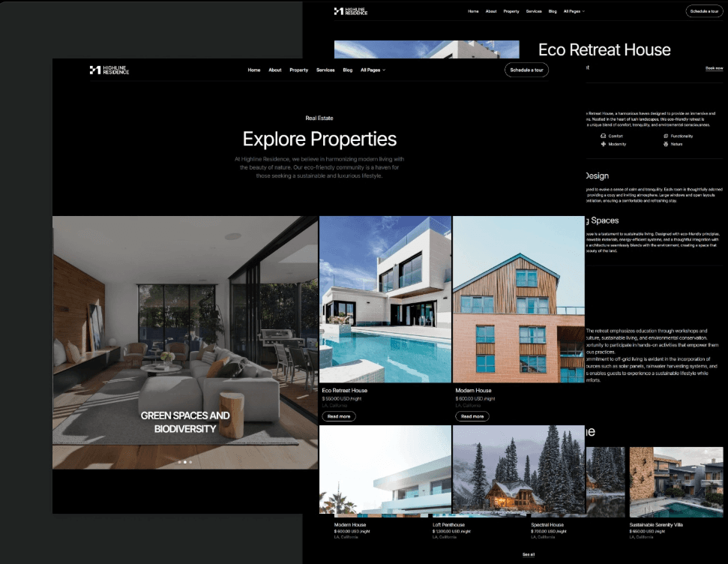Go to Services in back window navigation
This screenshot has width=728, height=564.
click(x=534, y=11)
